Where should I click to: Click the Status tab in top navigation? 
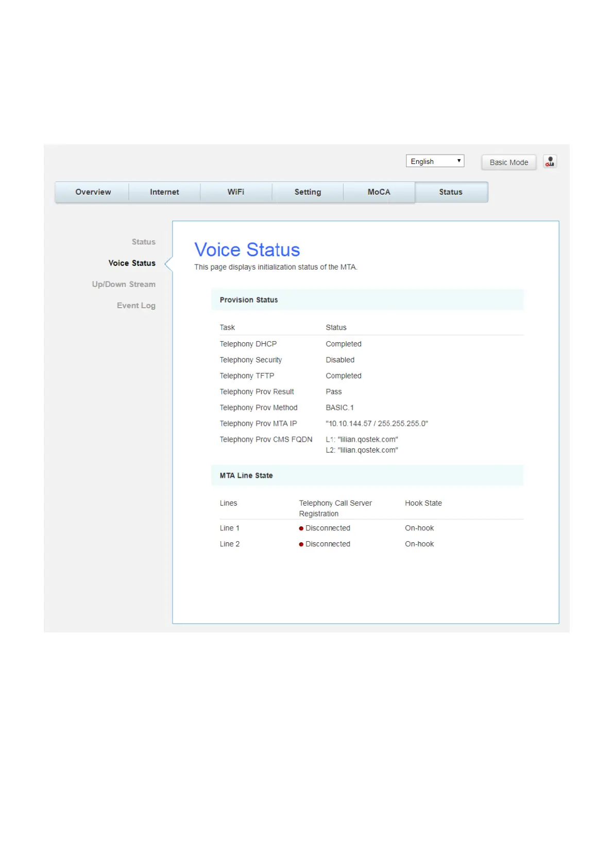click(451, 192)
